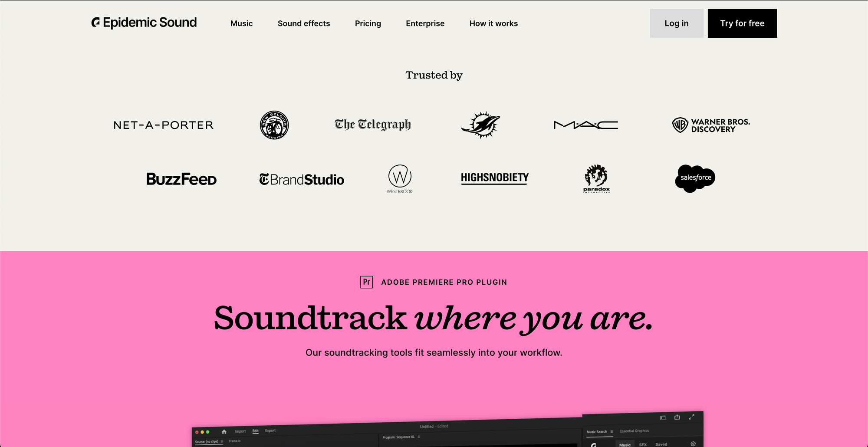The image size is (868, 447).
Task: Click the Salesforce logo in Trusted by section
Action: click(694, 178)
